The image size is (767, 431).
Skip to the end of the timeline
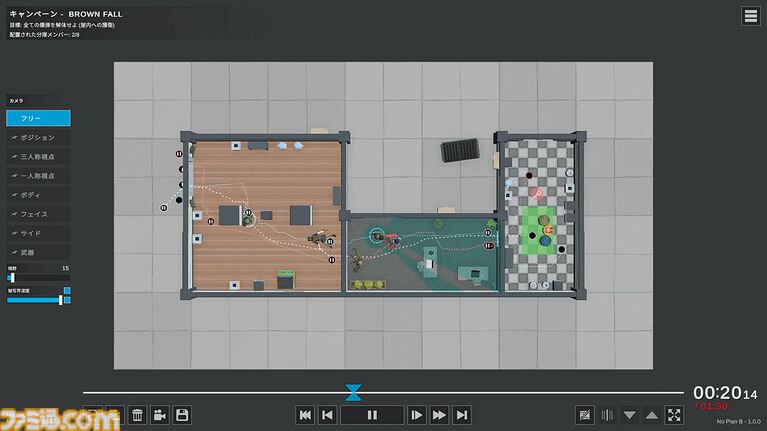[462, 415]
